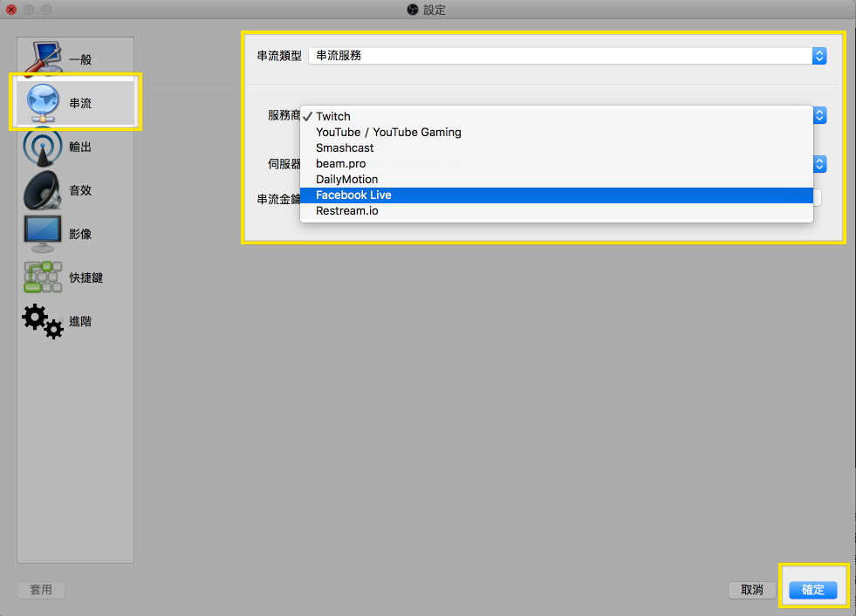Click the service (服務商) dropdown arrows
The width and height of the screenshot is (856, 616).
tap(819, 115)
